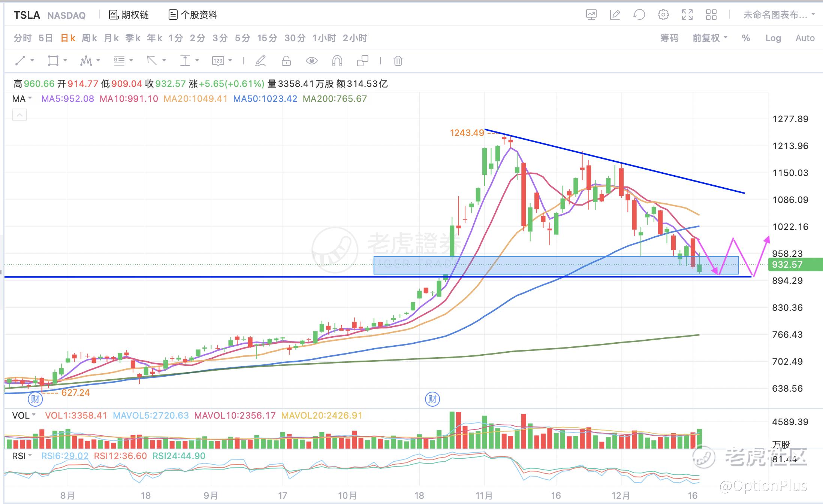The height and width of the screenshot is (504, 823).
Task: Select 3分 interval
Action: point(220,38)
